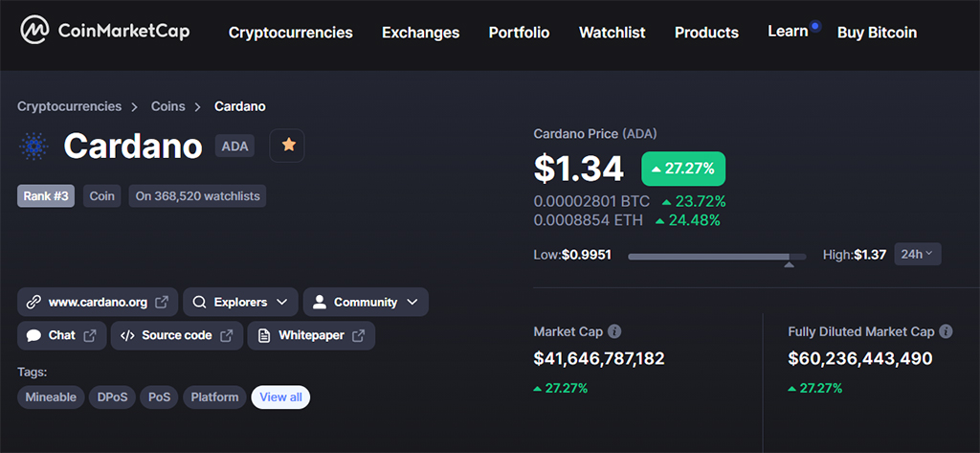Click the green 27.27% price change badge
980x453 pixels.
point(683,169)
